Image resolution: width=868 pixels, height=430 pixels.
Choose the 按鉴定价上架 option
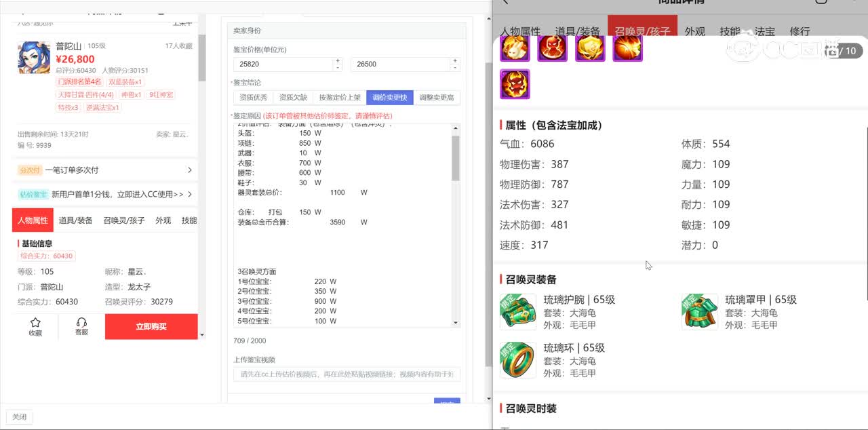(x=340, y=98)
